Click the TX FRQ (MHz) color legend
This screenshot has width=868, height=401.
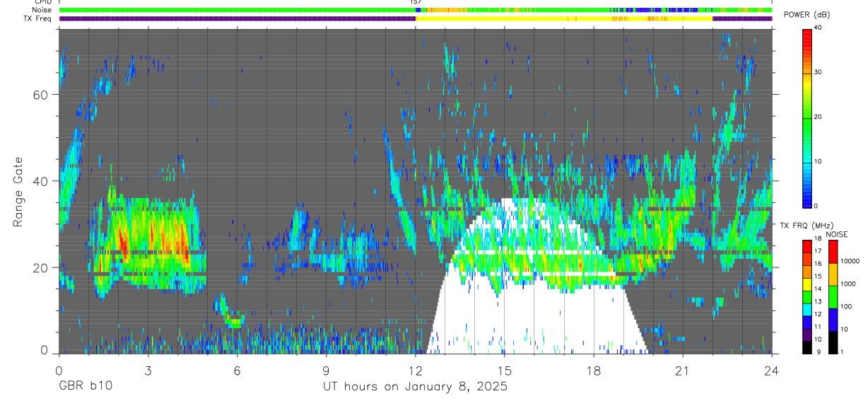807,296
